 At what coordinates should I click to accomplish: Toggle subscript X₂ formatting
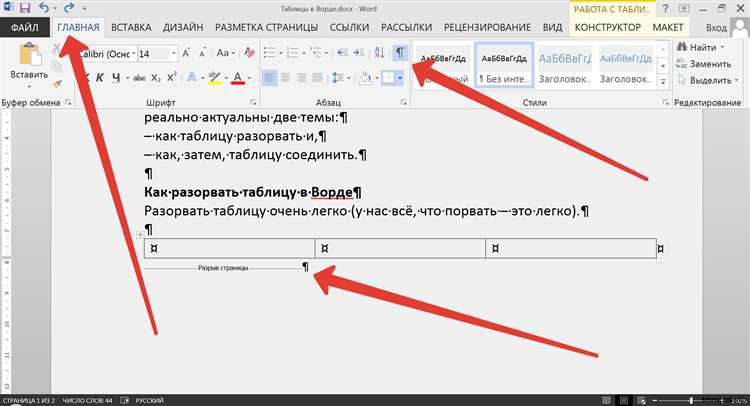(155, 78)
